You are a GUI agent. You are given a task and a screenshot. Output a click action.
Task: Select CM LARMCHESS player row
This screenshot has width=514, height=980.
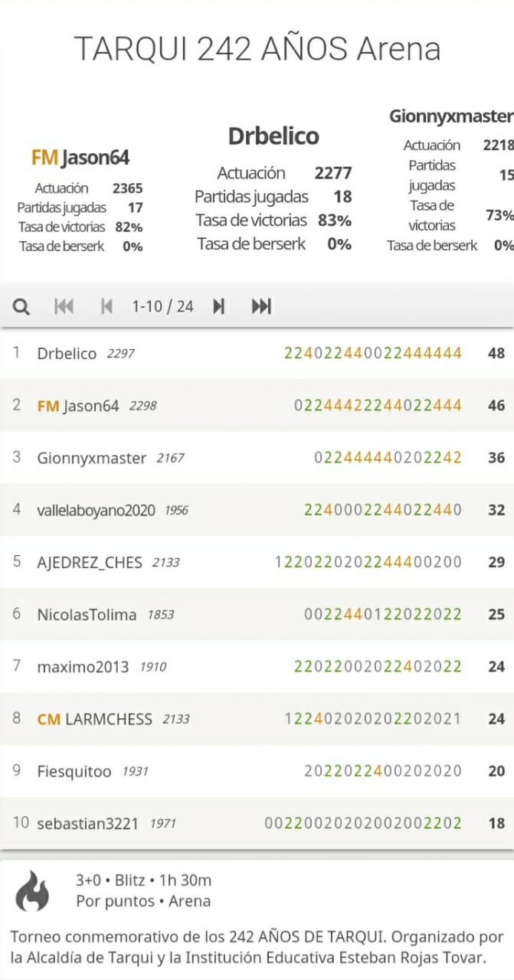[257, 719]
